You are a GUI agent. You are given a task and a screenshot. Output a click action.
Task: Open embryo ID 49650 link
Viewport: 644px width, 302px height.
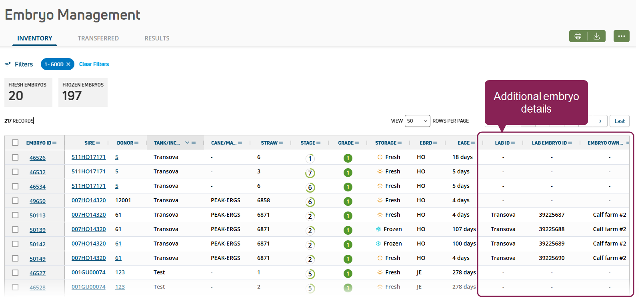tap(38, 201)
